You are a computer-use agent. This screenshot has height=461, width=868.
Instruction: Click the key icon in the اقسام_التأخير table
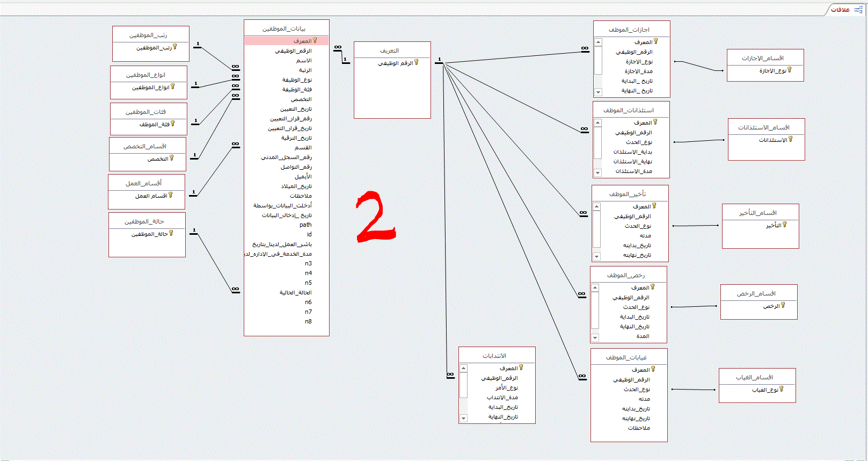coord(785,225)
